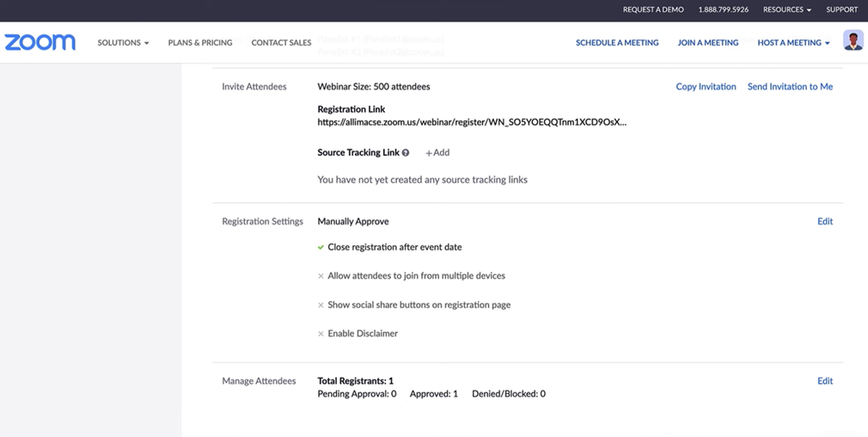
Task: Click X icon beside Enable Disclaimer
Action: tap(321, 334)
